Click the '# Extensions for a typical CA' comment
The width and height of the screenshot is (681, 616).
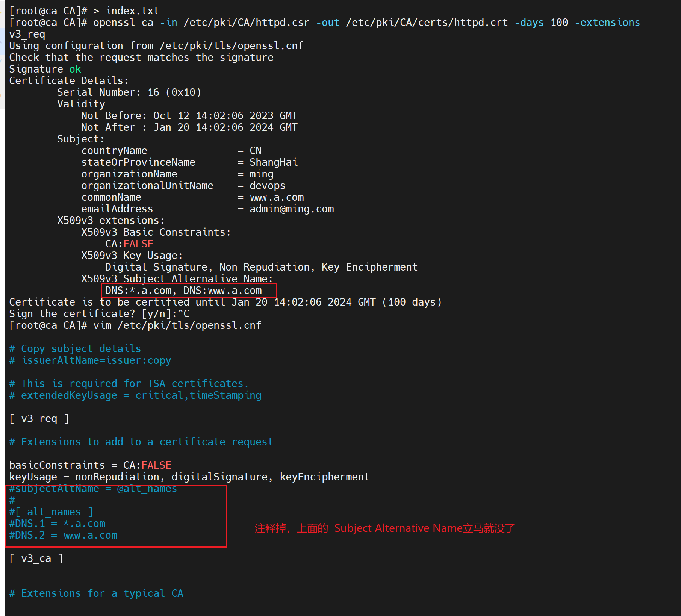coord(96,593)
